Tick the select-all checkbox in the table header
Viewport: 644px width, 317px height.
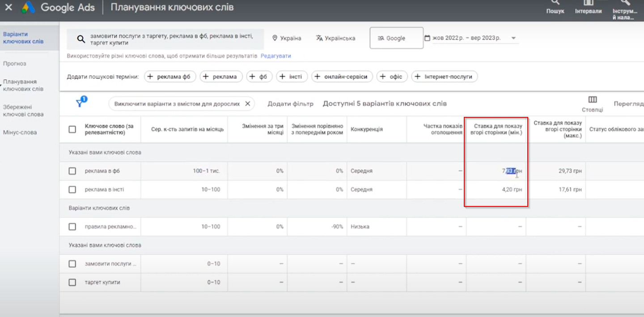pyautogui.click(x=72, y=129)
